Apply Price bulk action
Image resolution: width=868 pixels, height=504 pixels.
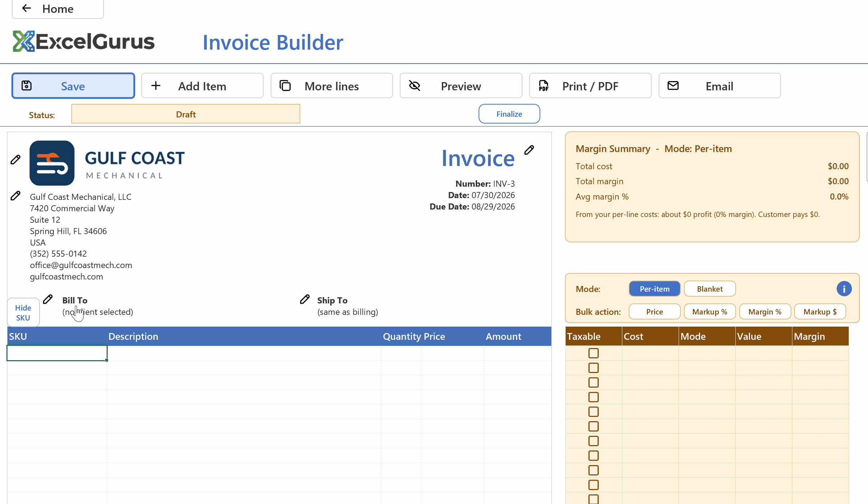(x=654, y=312)
